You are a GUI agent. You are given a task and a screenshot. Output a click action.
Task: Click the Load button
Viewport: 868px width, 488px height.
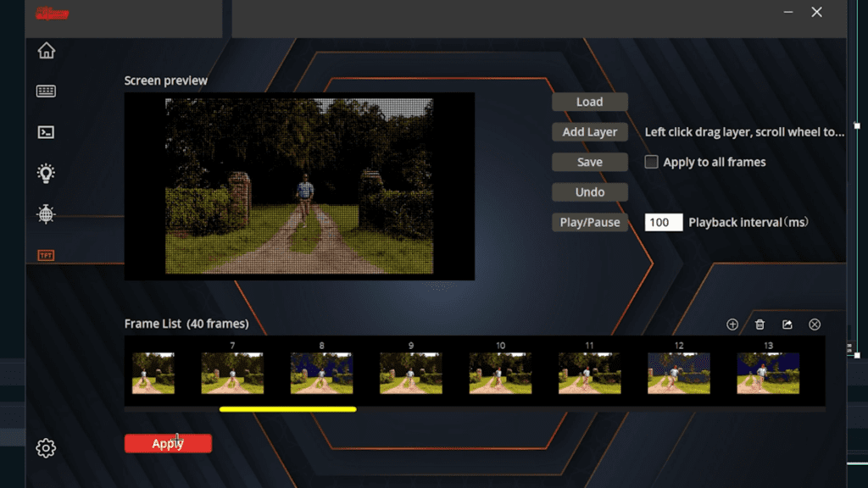(589, 102)
